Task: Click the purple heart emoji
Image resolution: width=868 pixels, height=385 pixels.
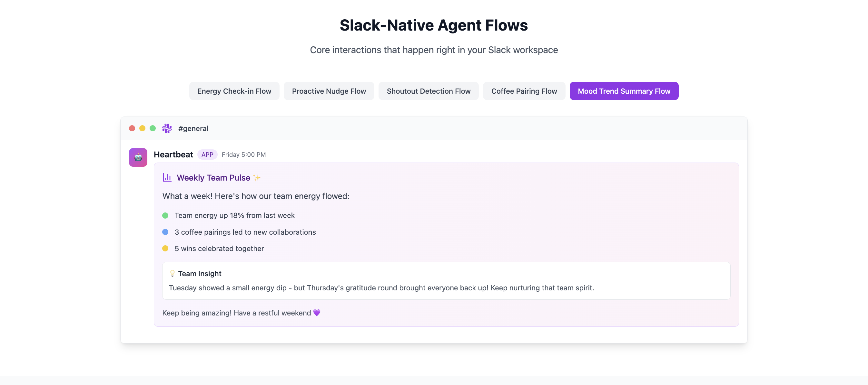Action: (x=316, y=313)
